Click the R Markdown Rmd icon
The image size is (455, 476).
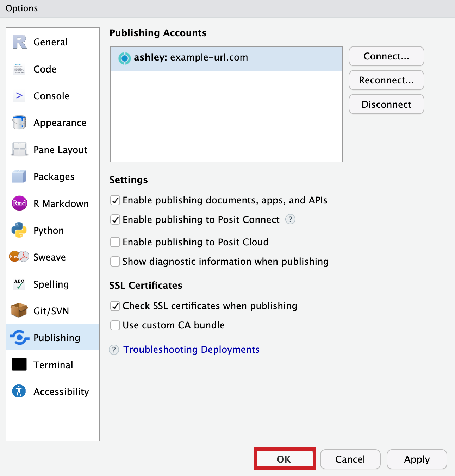[19, 203]
